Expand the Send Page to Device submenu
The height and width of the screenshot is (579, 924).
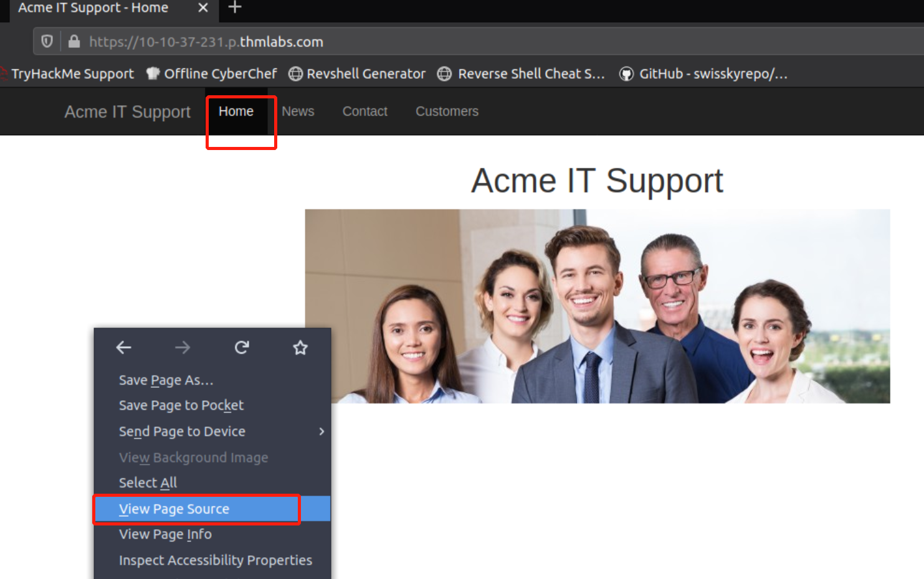182,431
